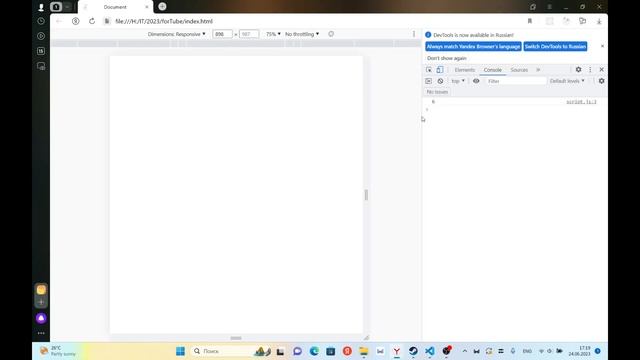Screen dimensions: 640x360
Task: Add sidebar item with plus icon
Action: pos(41,302)
